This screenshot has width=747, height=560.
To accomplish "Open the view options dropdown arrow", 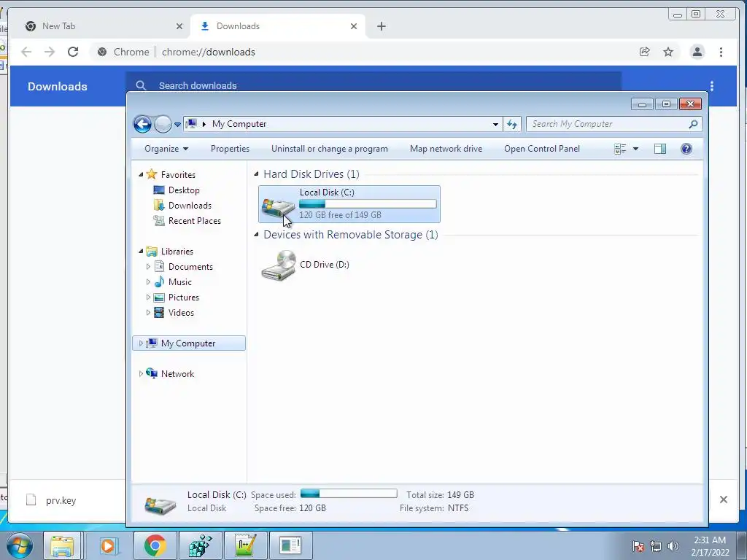I will [x=635, y=149].
